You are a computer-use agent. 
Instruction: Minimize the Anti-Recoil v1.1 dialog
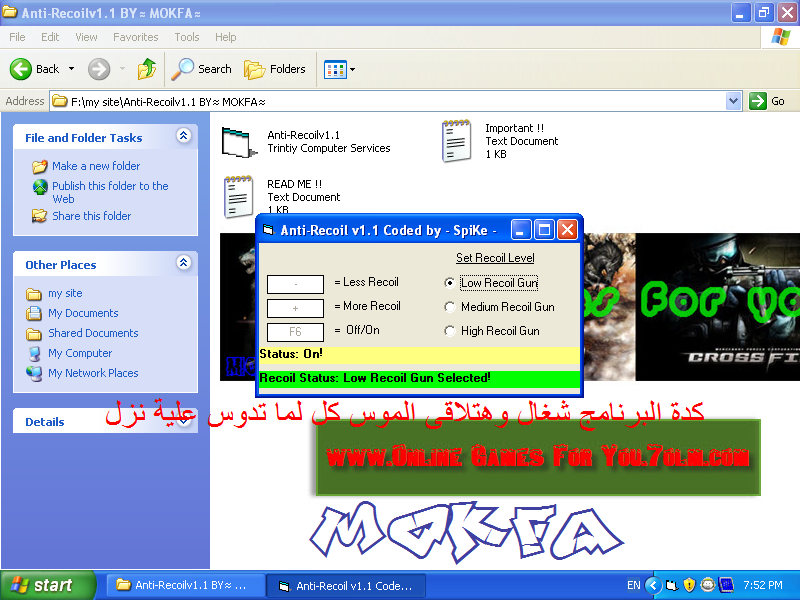(x=521, y=231)
